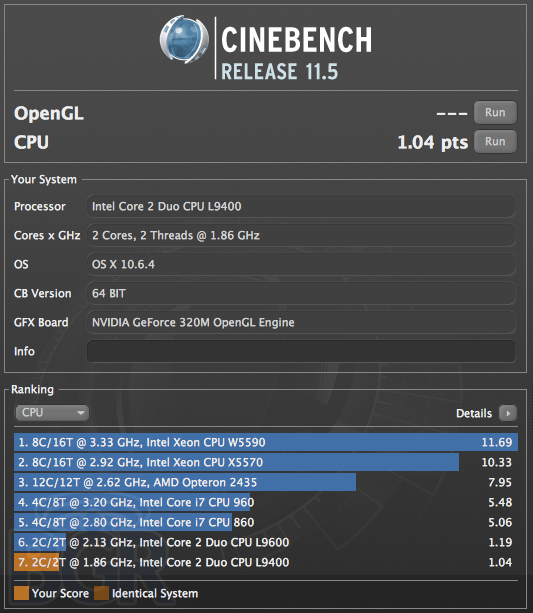This screenshot has width=533, height=613.
Task: Select ranking entry Core 2 Duo L9600
Action: point(266,542)
